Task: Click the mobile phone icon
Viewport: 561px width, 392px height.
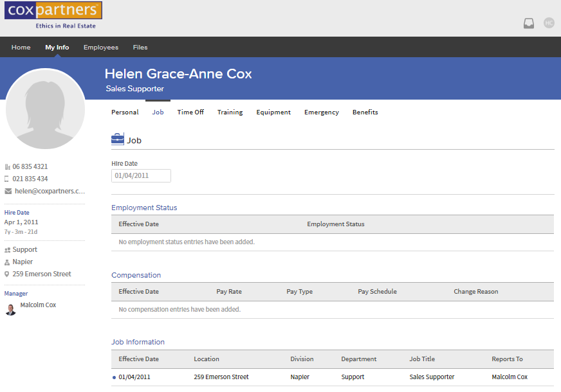Action: coord(8,179)
